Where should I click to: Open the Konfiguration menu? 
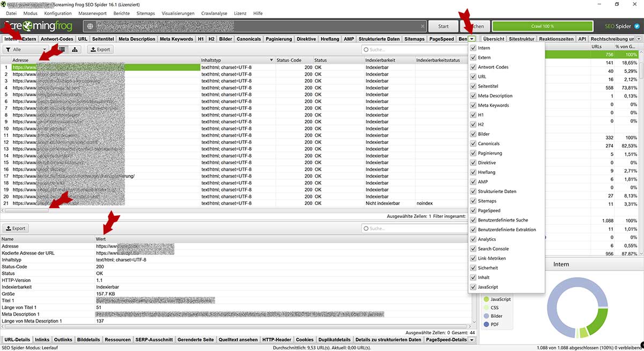click(57, 13)
